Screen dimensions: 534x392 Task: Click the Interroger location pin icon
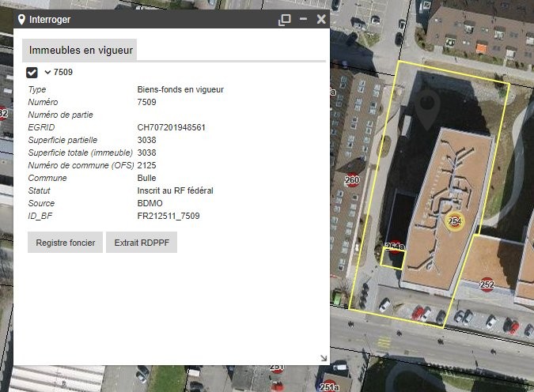(21, 19)
